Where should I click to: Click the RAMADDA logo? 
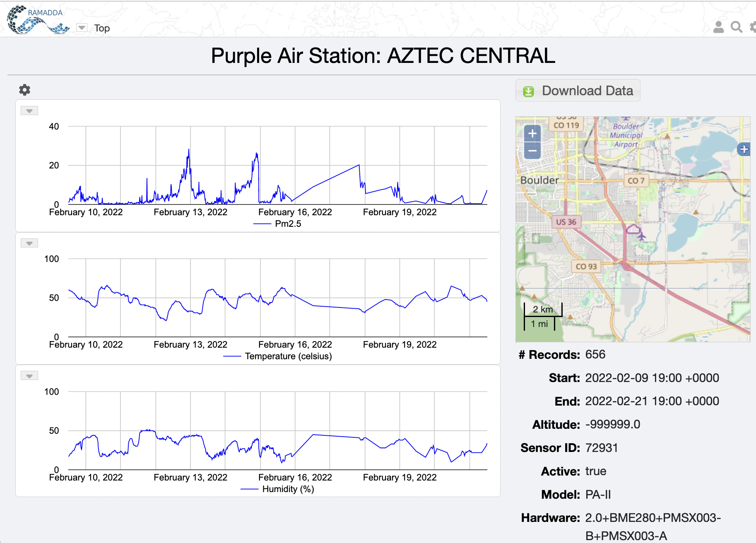pos(38,19)
